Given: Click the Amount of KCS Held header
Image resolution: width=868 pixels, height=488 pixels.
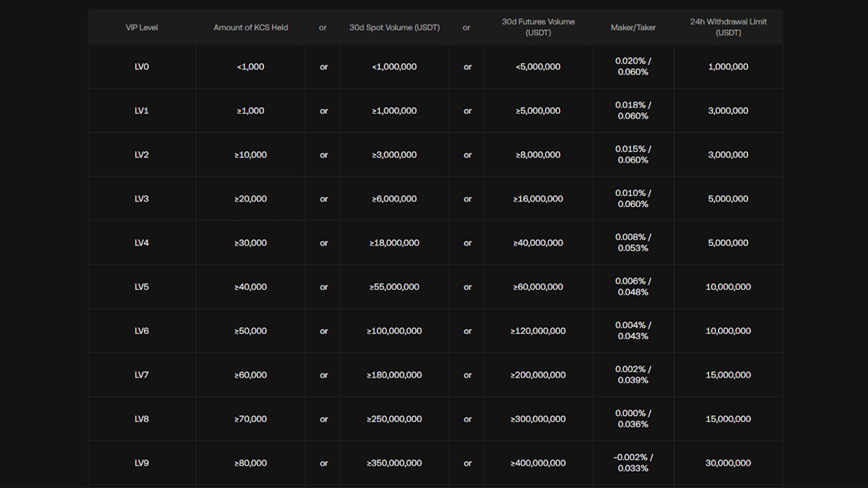Looking at the screenshot, I should [x=250, y=27].
